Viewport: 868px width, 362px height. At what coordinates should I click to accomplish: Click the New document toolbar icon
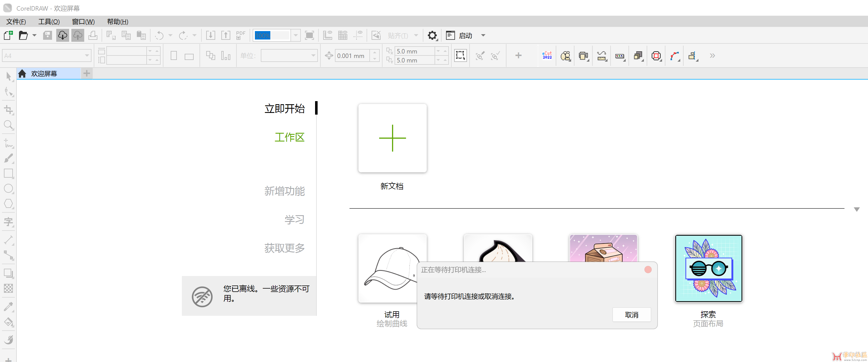(8, 35)
